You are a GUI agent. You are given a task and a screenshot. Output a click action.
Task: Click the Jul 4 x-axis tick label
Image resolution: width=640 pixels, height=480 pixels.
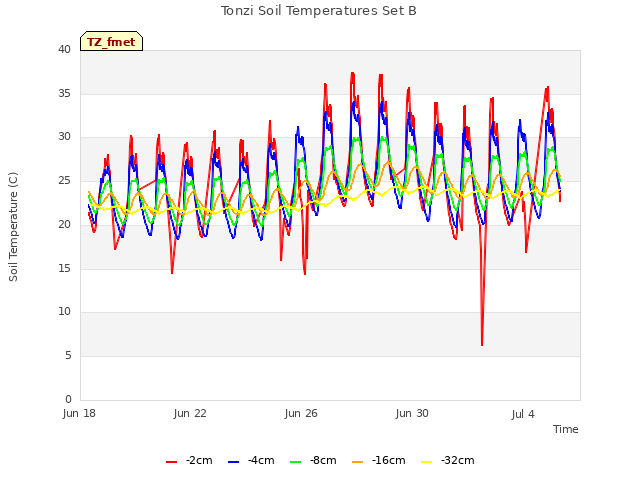point(523,414)
